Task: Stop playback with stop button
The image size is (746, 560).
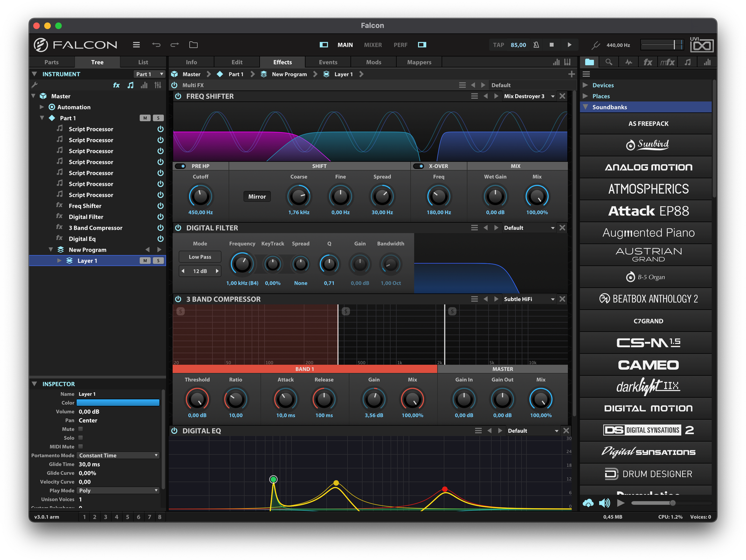Action: point(552,45)
